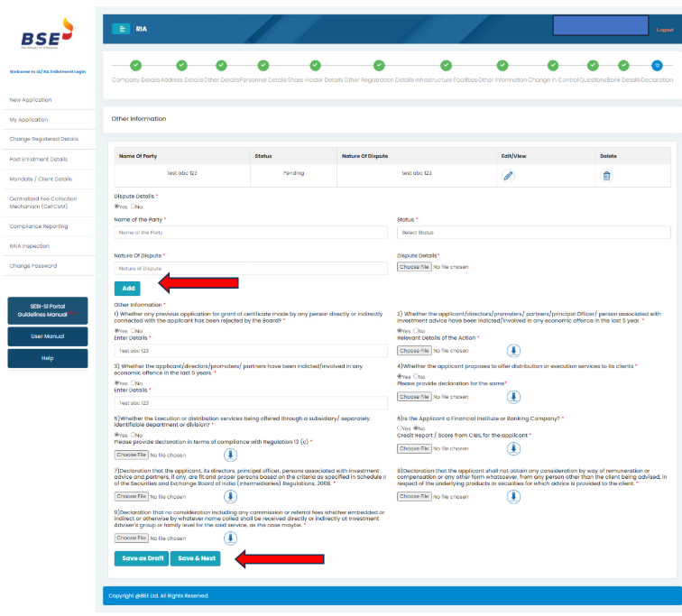Screen dimensions: 682x616
Task: Open Mandate / Client Details sidebar menu
Action: click(x=41, y=179)
